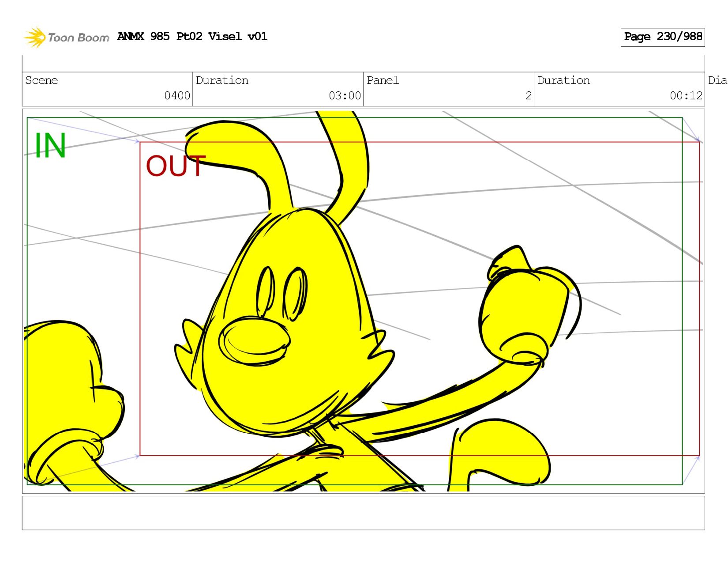Click the title 'ANMX 985 Pt02 Visel v01'
Screen dimensions: 728x563
pyautogui.click(x=192, y=37)
